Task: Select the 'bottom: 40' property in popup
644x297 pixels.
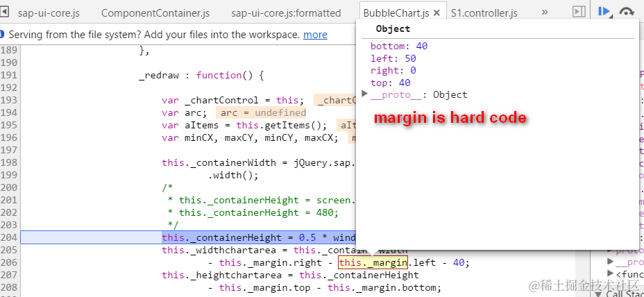Action: pos(399,46)
